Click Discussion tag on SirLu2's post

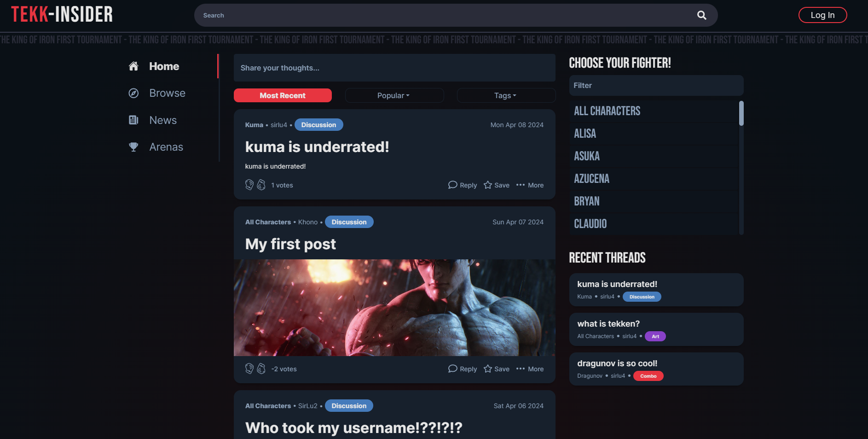349,406
